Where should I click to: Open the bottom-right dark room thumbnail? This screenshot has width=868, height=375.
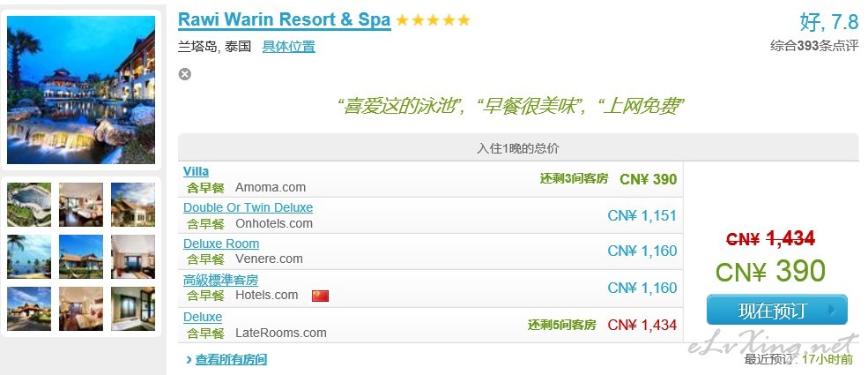pos(133,309)
